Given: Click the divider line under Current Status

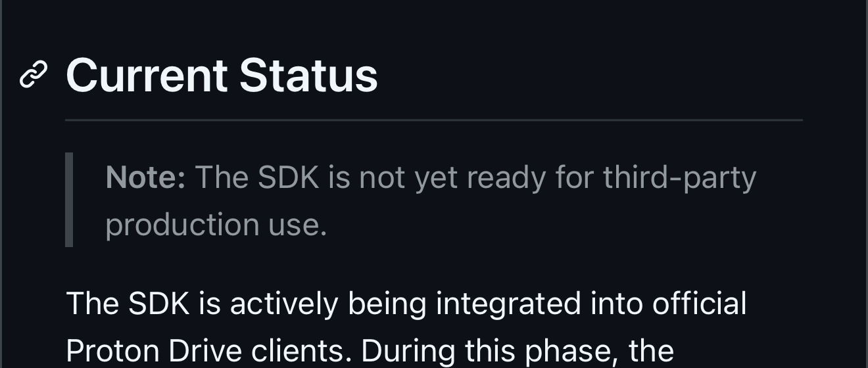Looking at the screenshot, I should 434,120.
